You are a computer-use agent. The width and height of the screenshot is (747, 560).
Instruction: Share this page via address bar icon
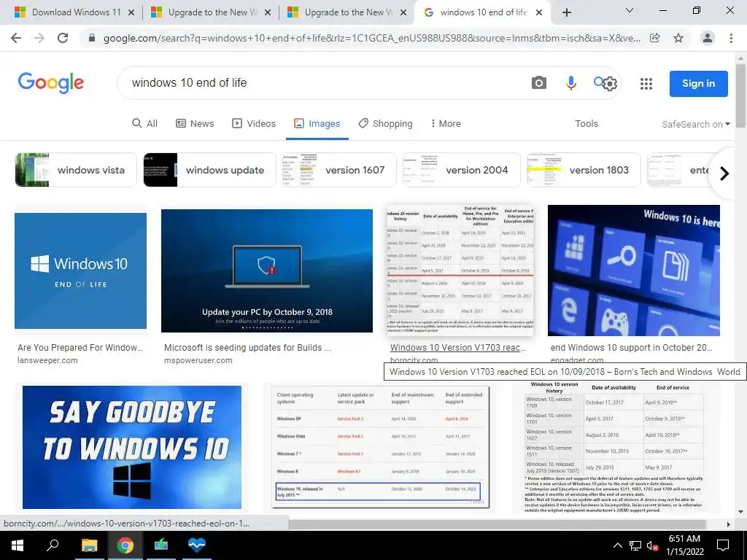(655, 38)
